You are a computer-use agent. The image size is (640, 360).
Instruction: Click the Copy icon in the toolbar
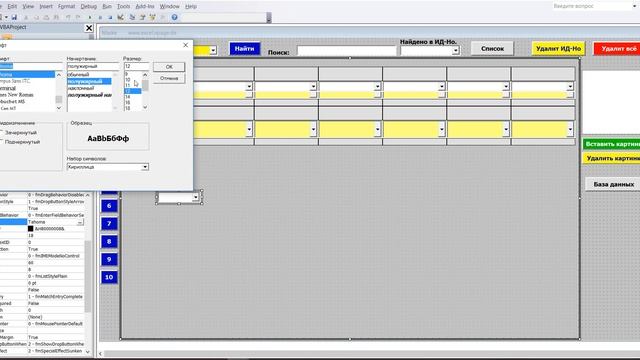tap(36, 17)
